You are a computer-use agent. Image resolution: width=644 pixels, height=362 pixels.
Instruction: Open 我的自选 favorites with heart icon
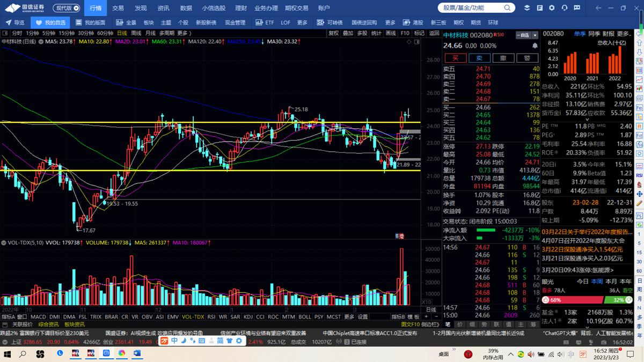(50, 23)
